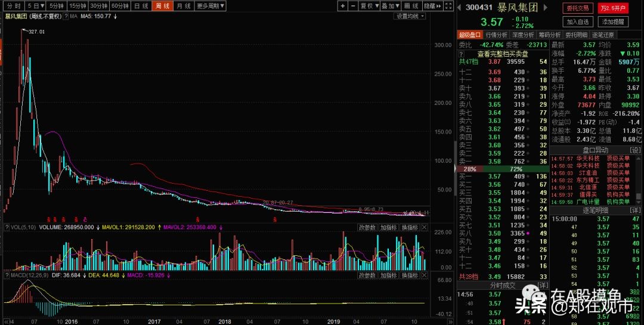
Task: Select 5分钟 chart period
Action: tap(56, 6)
